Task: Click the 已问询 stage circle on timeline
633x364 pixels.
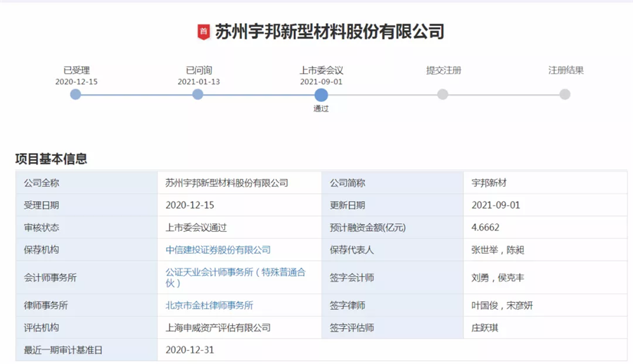Action: coord(198,94)
